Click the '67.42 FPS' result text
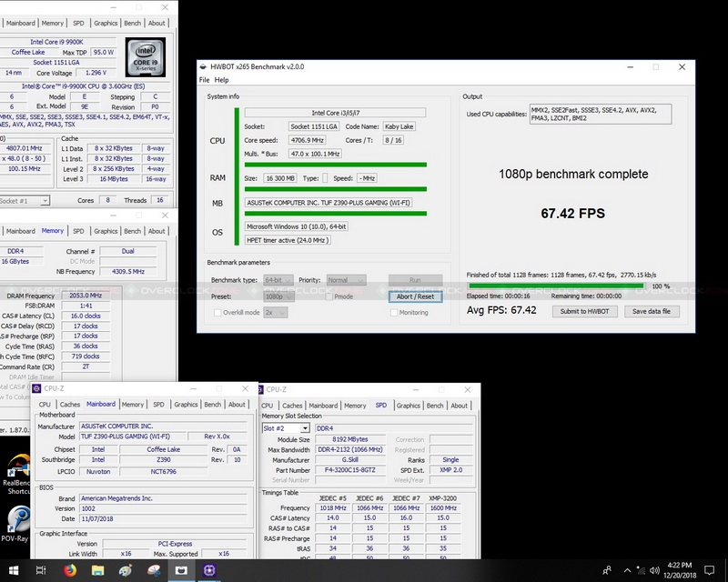 point(573,214)
